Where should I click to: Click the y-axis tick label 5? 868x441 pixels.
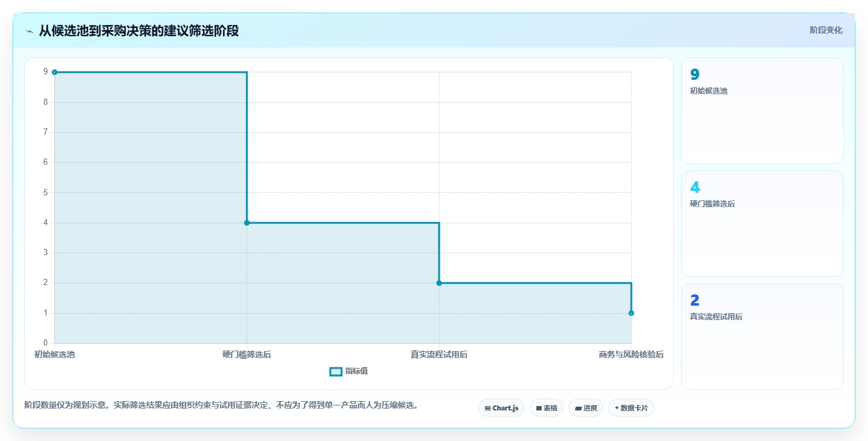[45, 192]
